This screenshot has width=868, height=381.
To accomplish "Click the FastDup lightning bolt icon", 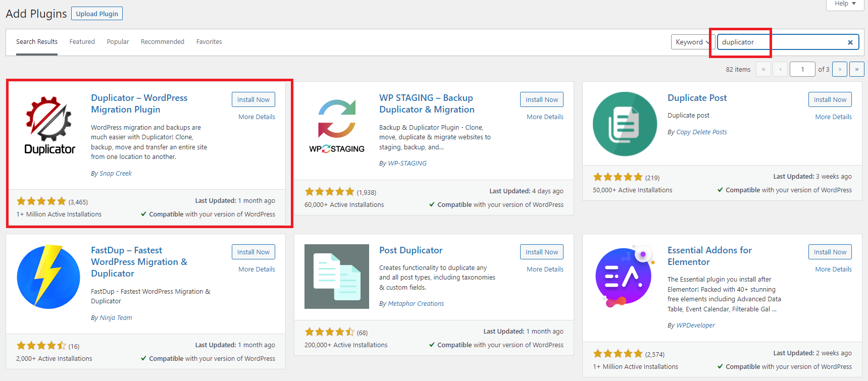I will click(48, 277).
